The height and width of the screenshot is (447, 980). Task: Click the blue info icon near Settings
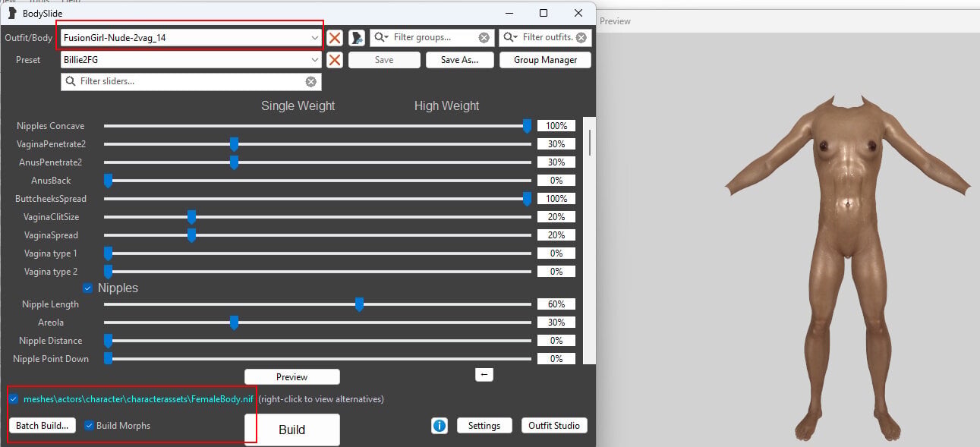tap(440, 426)
